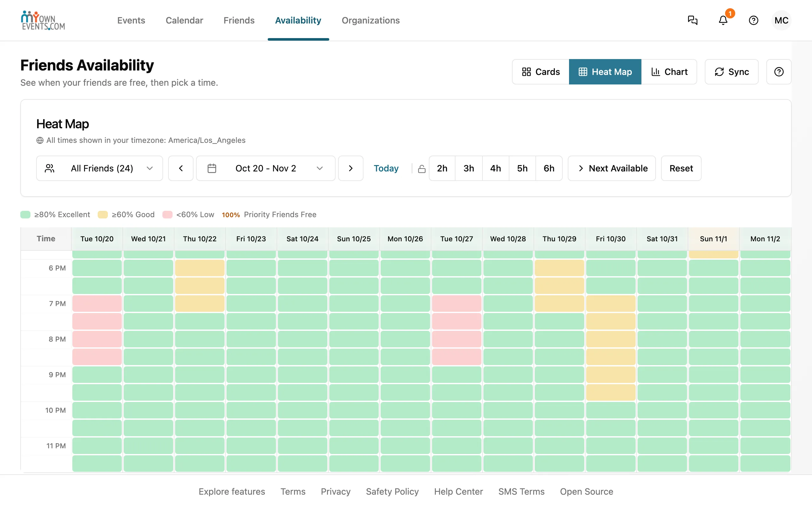Switch to Cards view
Image resolution: width=812 pixels, height=508 pixels.
click(540, 72)
